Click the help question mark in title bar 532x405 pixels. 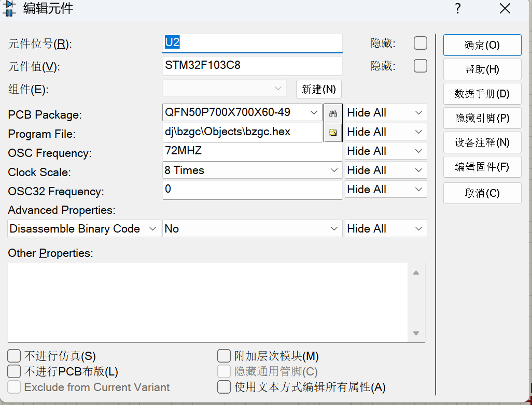[x=458, y=8]
